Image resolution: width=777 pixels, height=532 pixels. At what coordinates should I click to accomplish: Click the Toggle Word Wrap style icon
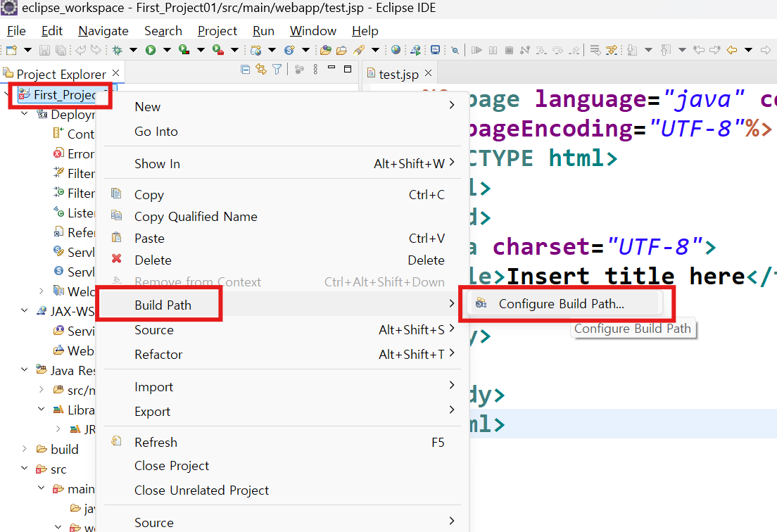(x=595, y=50)
